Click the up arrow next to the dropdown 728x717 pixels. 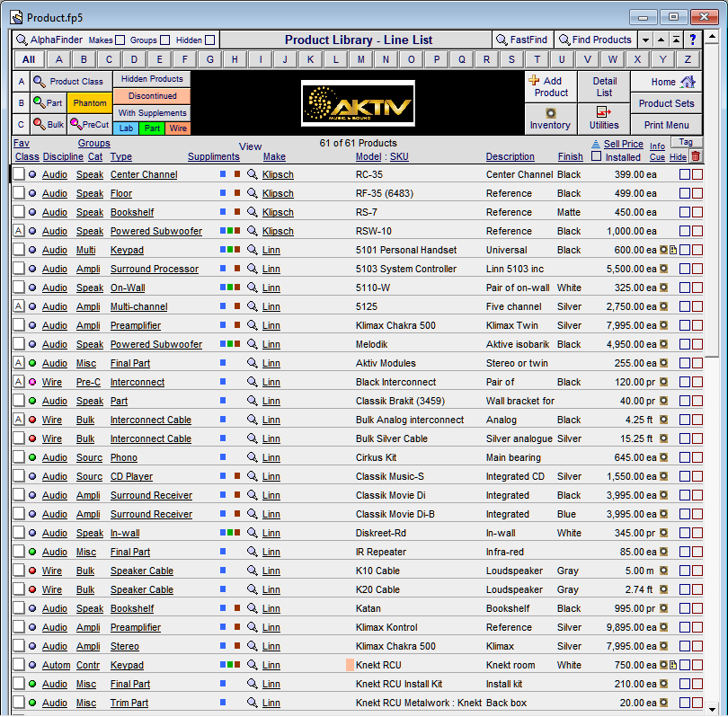pos(661,40)
